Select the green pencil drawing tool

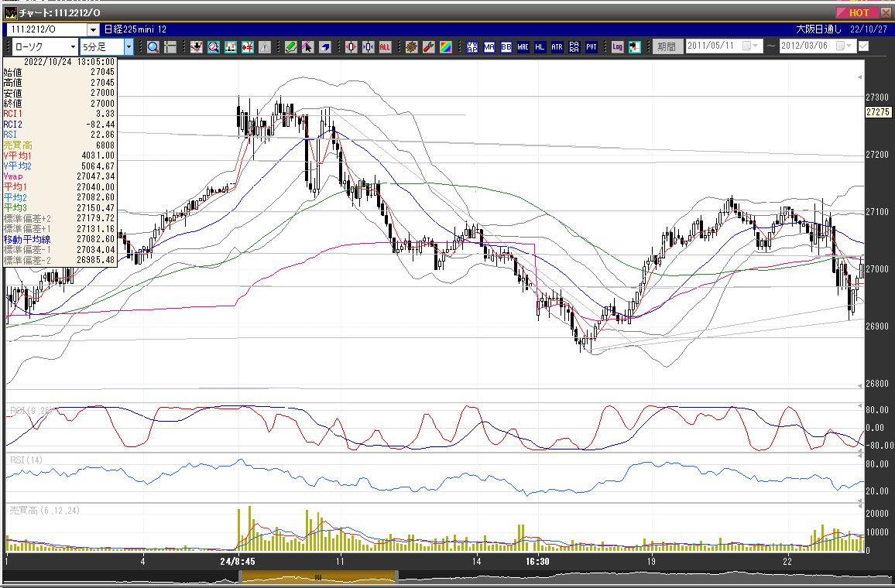[x=291, y=46]
